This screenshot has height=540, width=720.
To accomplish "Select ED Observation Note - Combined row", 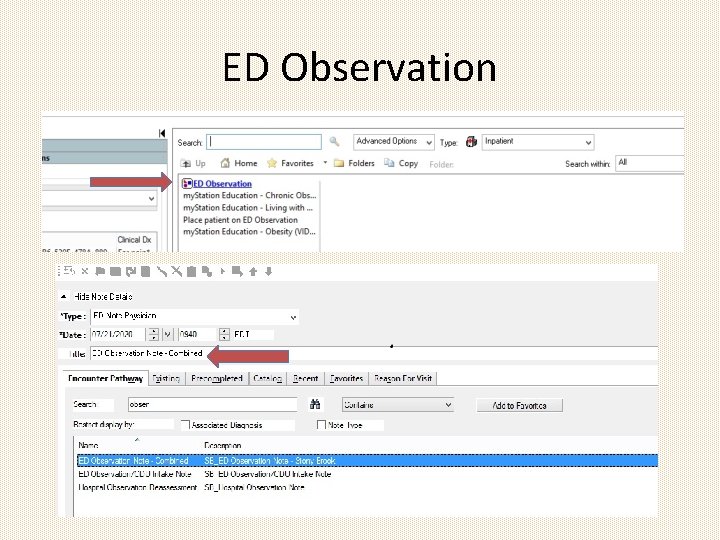I will pyautogui.click(x=367, y=461).
